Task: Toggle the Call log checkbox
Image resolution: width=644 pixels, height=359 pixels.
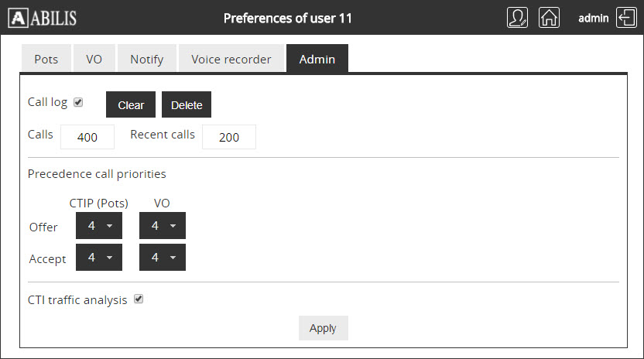Action: (x=78, y=102)
